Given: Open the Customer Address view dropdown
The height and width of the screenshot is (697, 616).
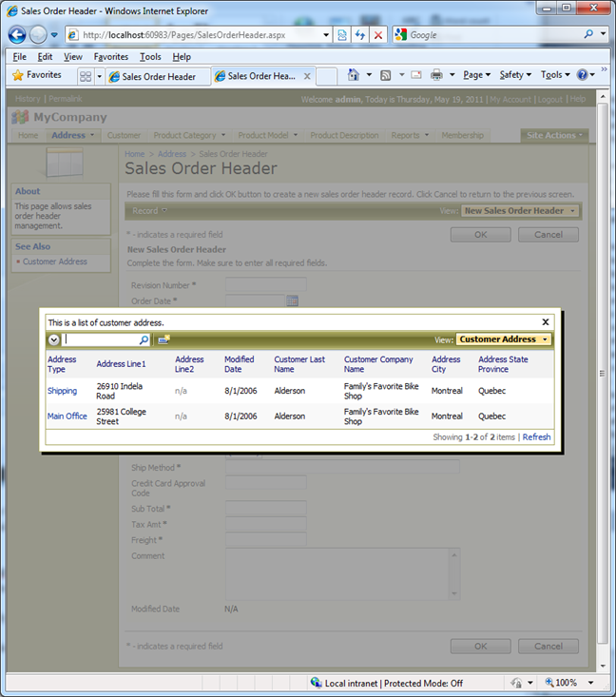Looking at the screenshot, I should 504,339.
